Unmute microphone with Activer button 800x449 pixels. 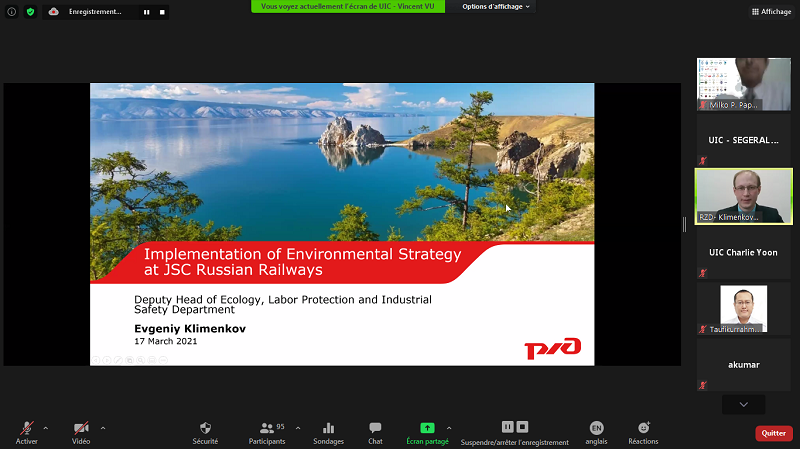point(27,433)
